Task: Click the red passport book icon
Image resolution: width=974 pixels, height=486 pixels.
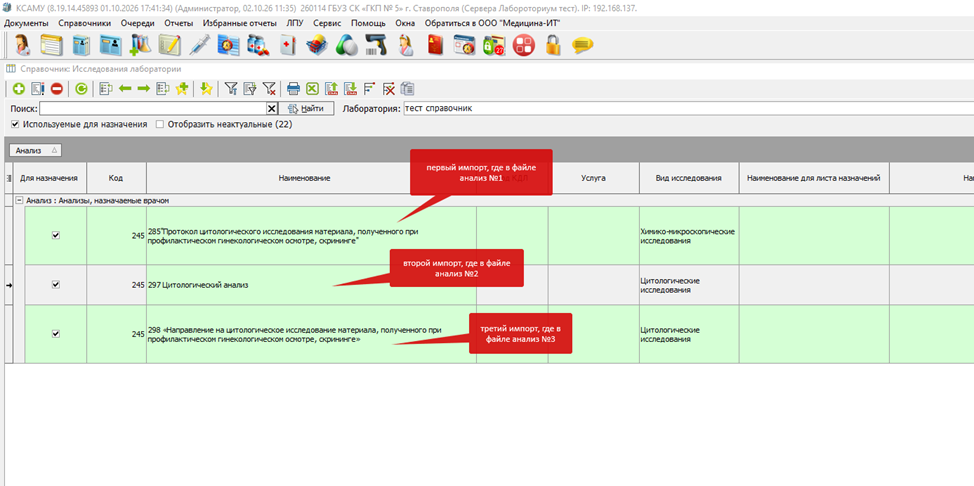Action: [x=435, y=46]
